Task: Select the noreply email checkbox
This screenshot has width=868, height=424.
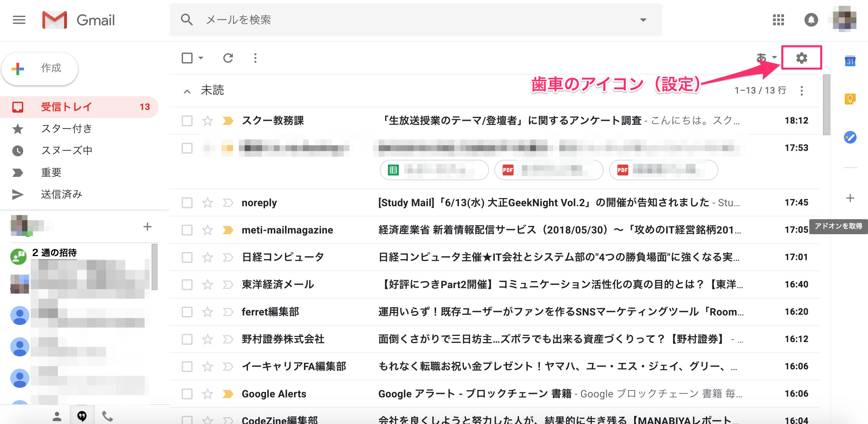Action: click(187, 202)
